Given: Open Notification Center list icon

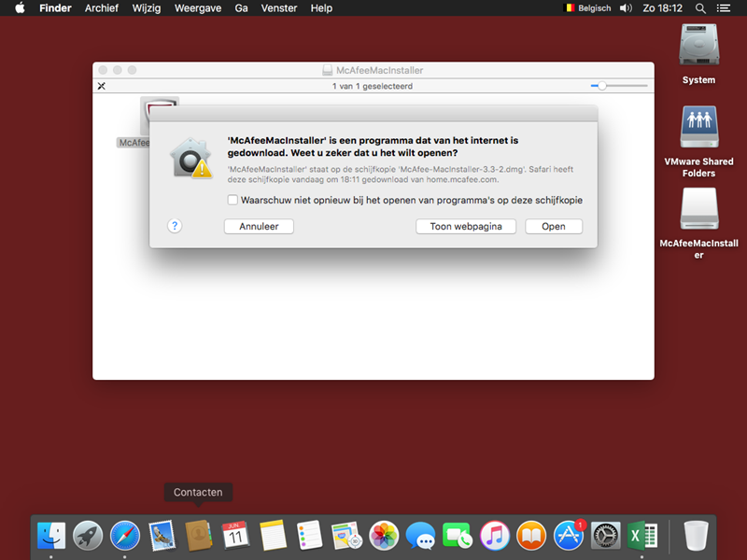Looking at the screenshot, I should point(723,8).
